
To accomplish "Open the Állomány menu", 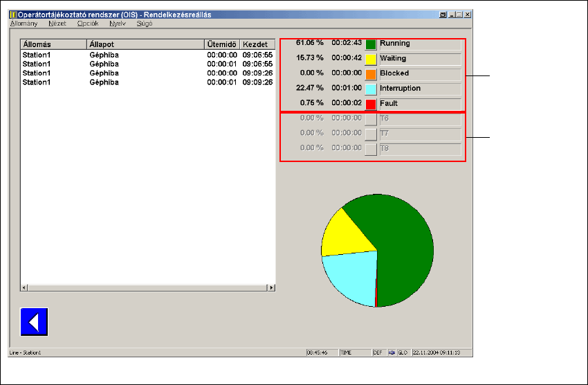I will pos(24,23).
